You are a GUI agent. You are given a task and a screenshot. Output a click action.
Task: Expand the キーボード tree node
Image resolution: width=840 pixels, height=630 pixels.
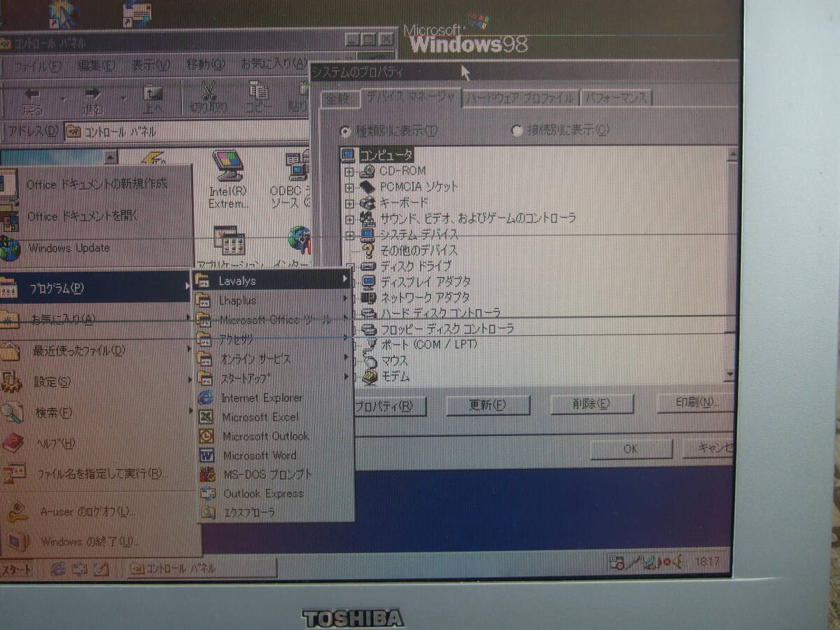[x=349, y=203]
